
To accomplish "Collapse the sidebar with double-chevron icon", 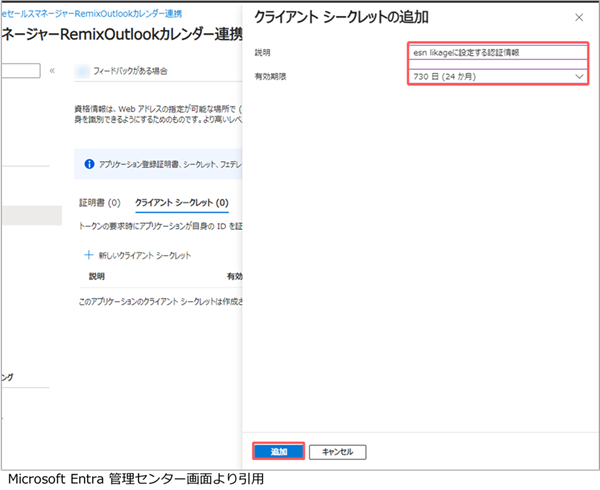I will pos(53,71).
